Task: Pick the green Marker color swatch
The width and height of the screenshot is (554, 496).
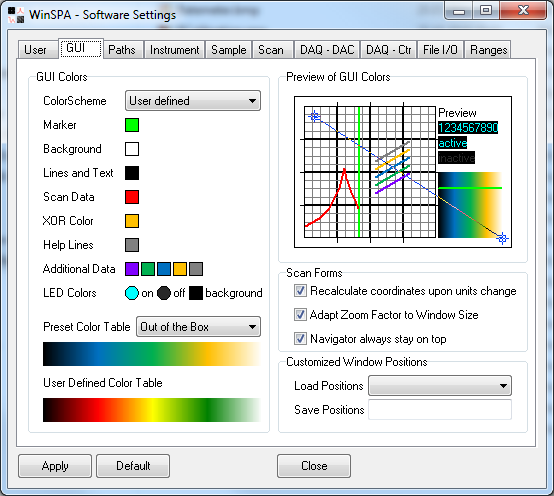Action: point(132,125)
